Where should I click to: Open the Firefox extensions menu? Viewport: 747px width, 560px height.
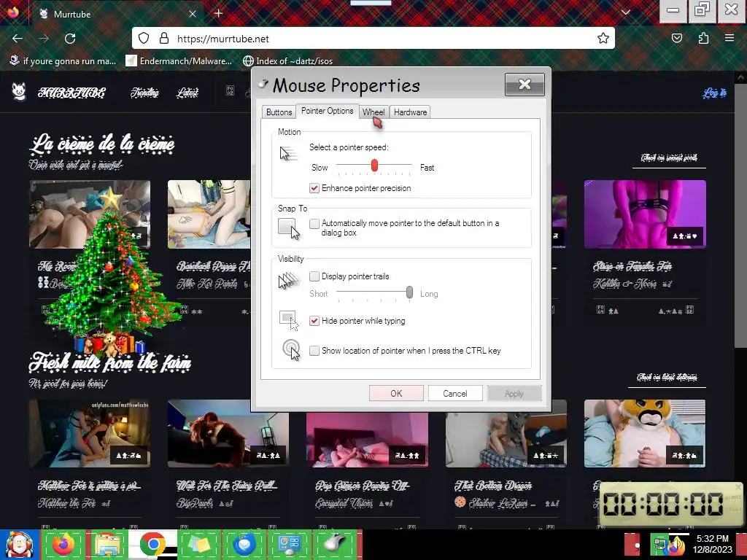pyautogui.click(x=703, y=38)
